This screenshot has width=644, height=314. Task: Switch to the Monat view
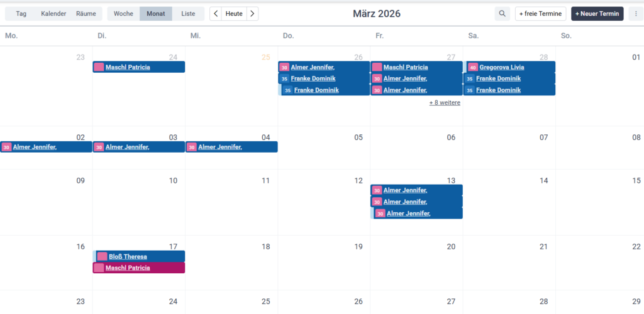pyautogui.click(x=156, y=14)
